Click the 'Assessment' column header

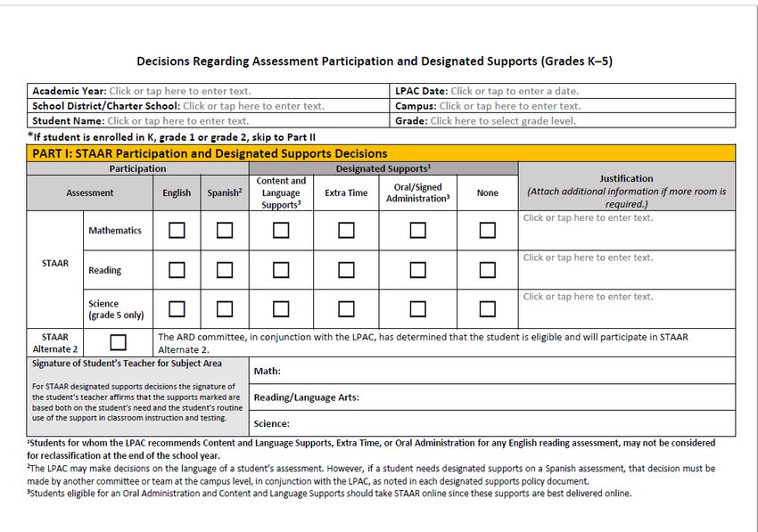click(90, 192)
